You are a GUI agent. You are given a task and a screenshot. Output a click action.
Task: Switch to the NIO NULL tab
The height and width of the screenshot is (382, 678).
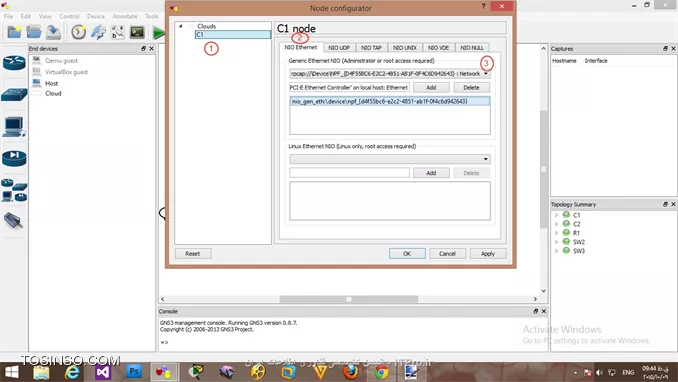click(472, 48)
